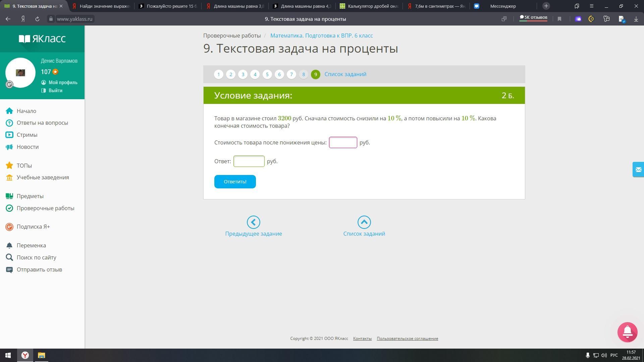Go to task number 2
Image resolution: width=644 pixels, height=362 pixels.
tap(231, 74)
